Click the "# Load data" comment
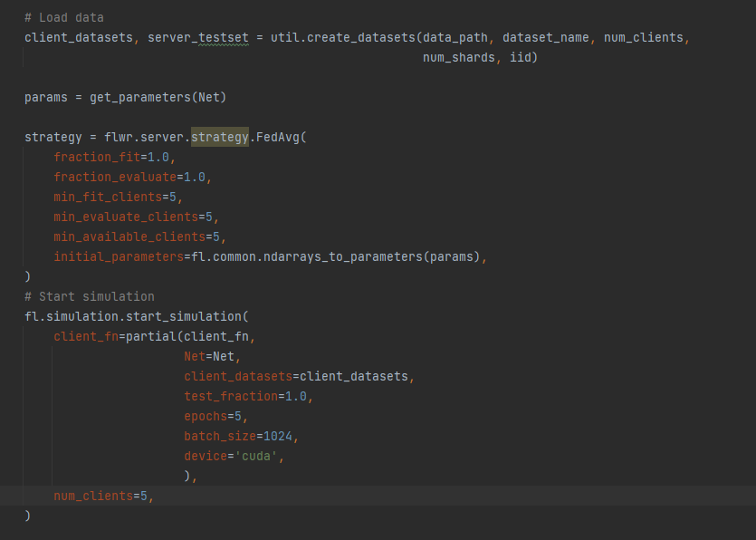Image resolution: width=756 pixels, height=540 pixels. tap(62, 17)
